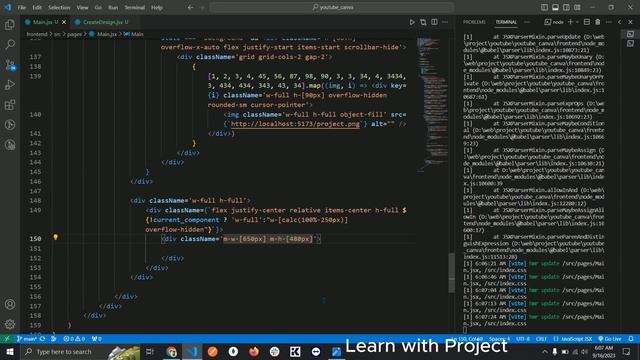
Task: Create a new terminal with plus icon
Action: point(571,22)
